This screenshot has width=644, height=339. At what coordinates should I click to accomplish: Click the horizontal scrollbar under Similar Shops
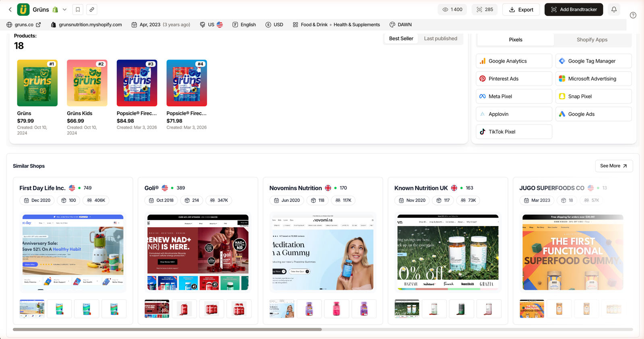pos(167,329)
